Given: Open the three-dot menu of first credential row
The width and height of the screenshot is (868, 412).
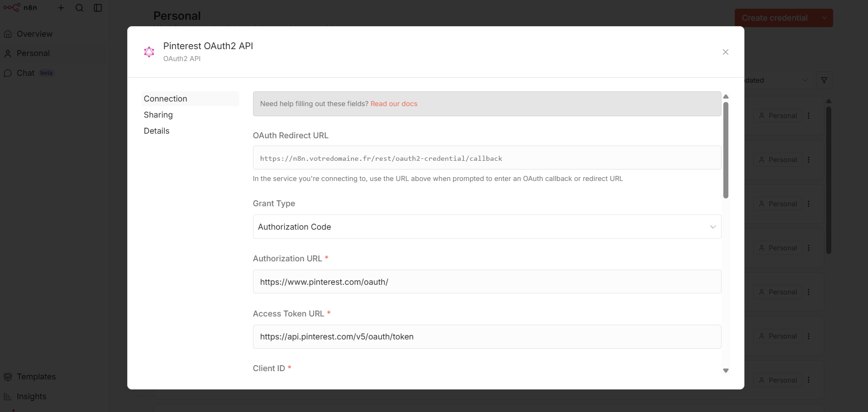Looking at the screenshot, I should coord(809,116).
